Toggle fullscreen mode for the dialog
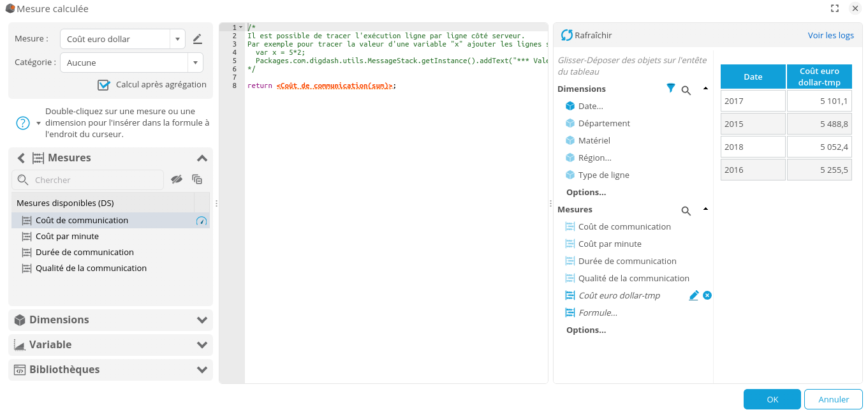This screenshot has width=868, height=412. pos(835,8)
